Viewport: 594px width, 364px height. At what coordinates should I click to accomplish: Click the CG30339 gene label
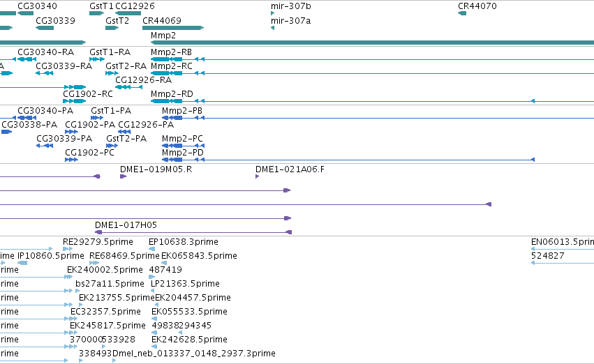[55, 20]
